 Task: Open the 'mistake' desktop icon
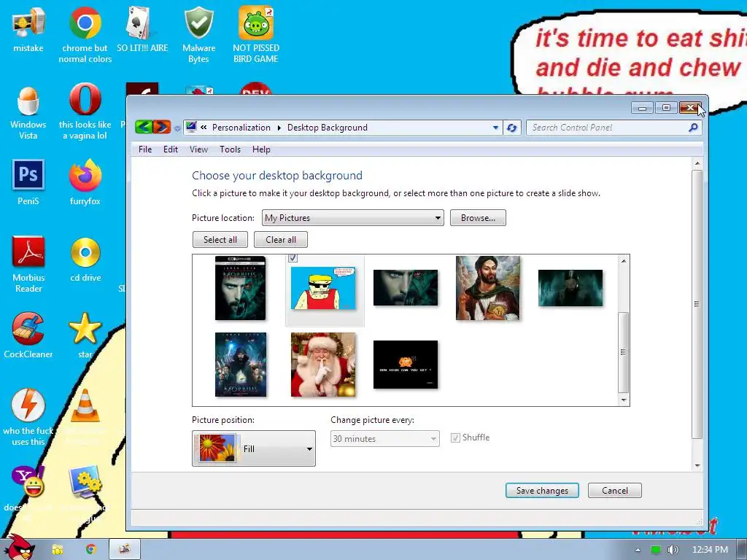[x=28, y=24]
